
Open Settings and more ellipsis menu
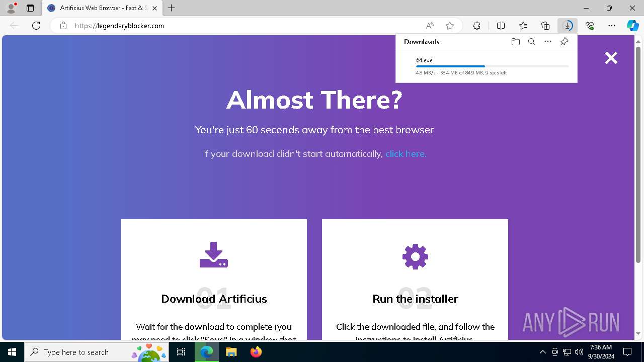612,26
